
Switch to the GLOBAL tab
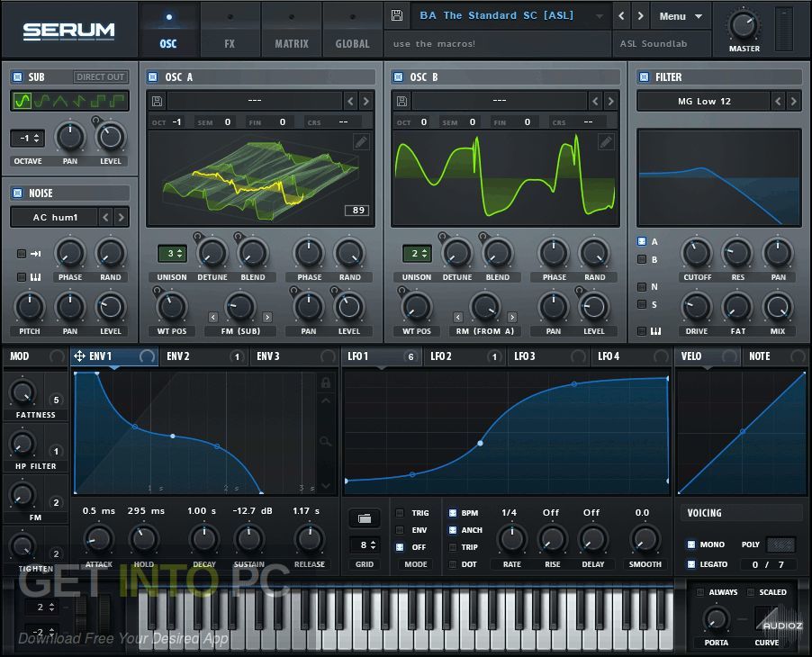pos(352,30)
